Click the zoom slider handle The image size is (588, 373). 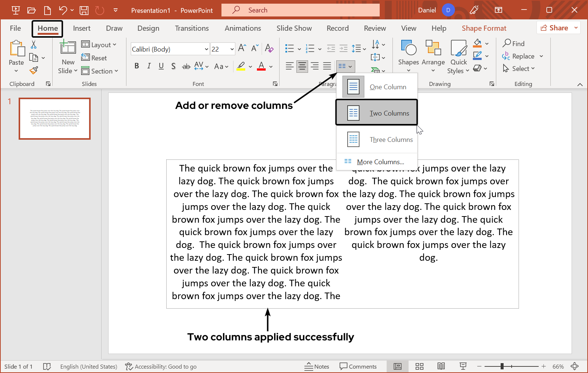point(502,366)
